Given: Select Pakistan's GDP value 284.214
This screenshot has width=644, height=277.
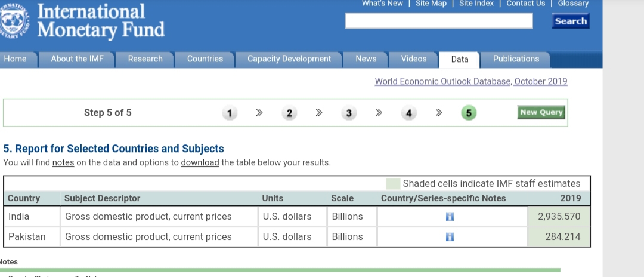Looking at the screenshot, I should [x=559, y=237].
